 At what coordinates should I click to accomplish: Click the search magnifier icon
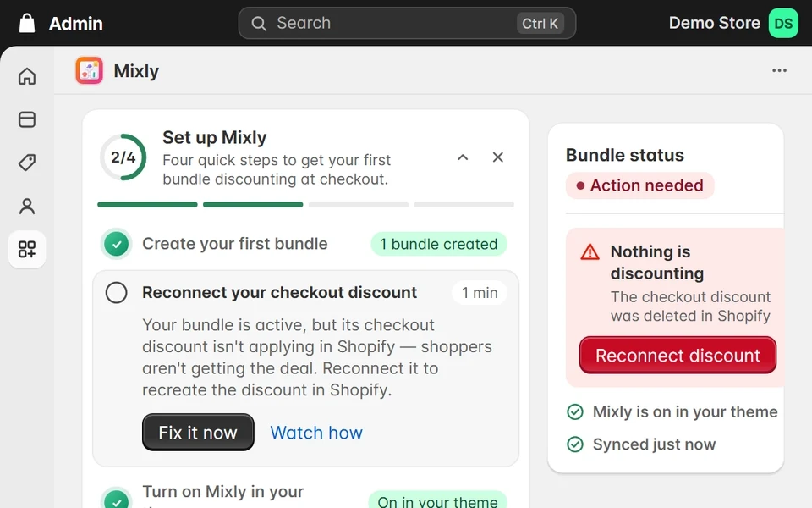[259, 24]
